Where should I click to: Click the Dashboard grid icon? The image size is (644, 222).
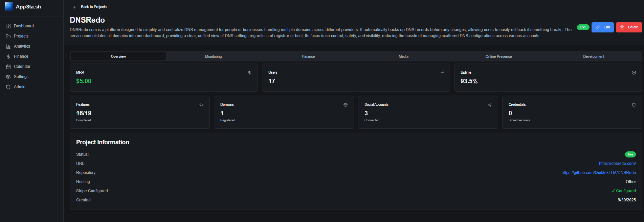pyautogui.click(x=8, y=26)
